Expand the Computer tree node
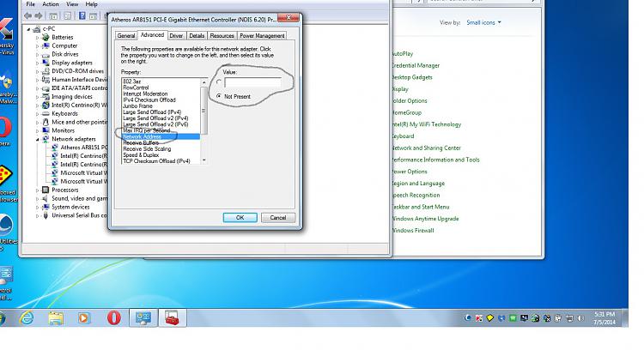 point(38,46)
